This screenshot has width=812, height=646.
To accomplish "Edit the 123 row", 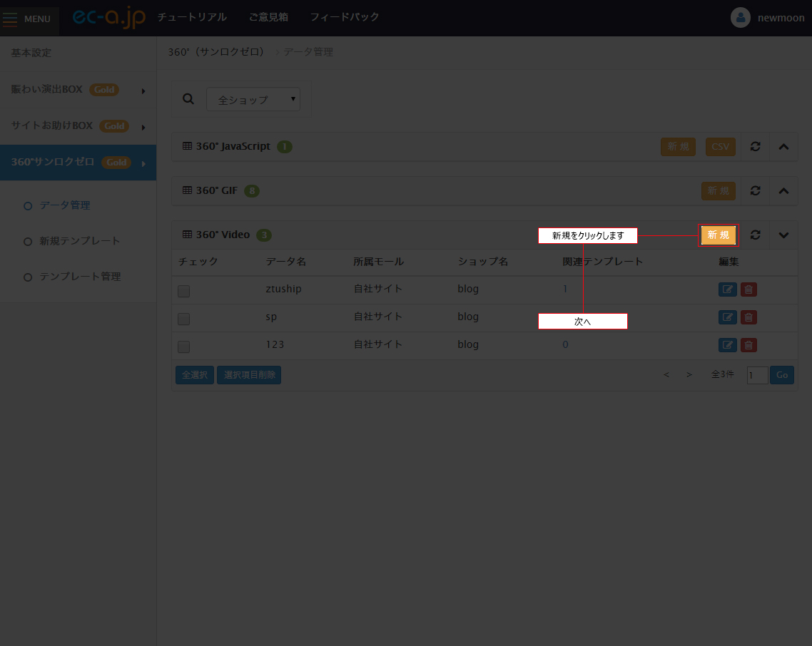I will [727, 345].
